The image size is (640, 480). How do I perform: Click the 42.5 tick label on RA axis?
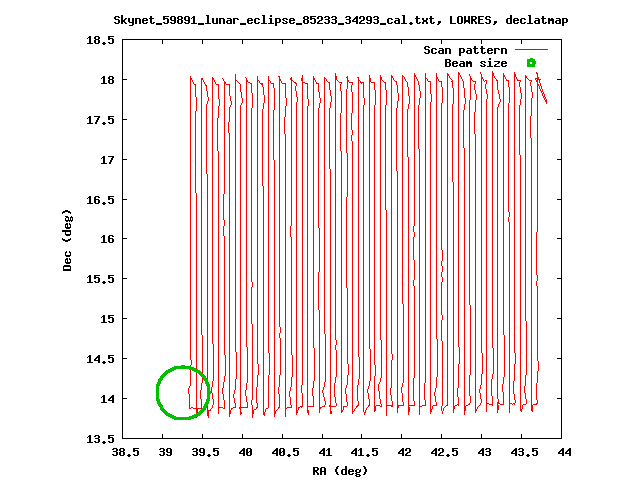(x=444, y=452)
